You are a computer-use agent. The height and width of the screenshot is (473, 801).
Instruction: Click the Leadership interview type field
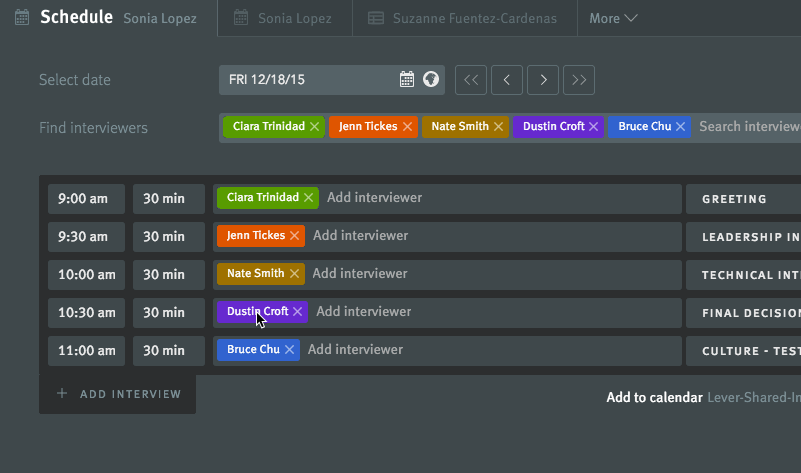743,236
